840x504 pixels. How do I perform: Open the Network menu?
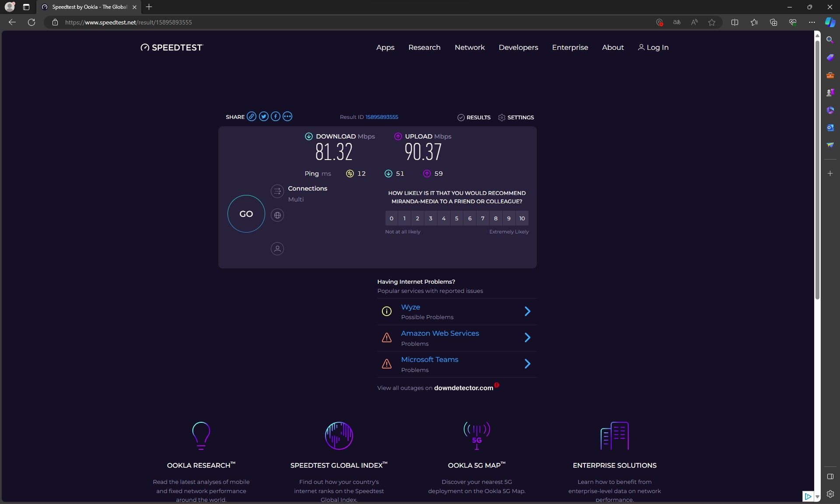coord(469,47)
